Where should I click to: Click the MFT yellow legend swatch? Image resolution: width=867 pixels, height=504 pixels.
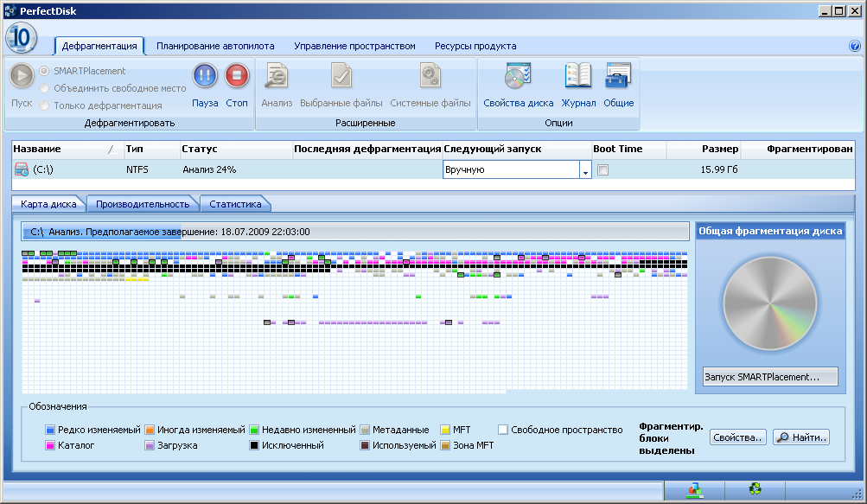point(445,430)
